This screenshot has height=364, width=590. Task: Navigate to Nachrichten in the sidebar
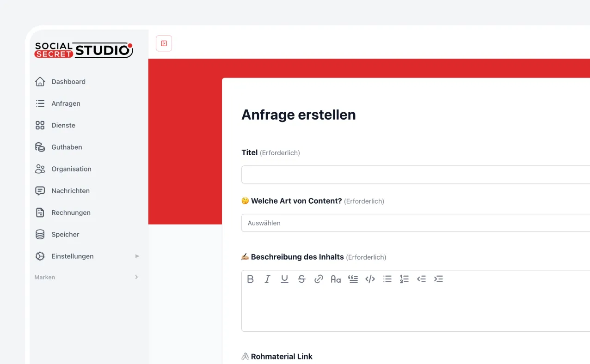point(70,190)
